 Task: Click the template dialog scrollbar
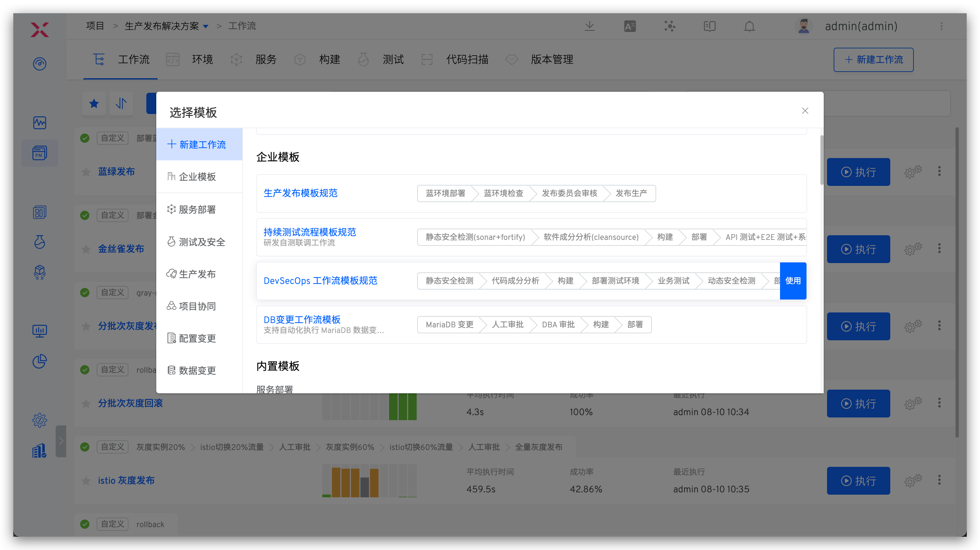pos(821,160)
